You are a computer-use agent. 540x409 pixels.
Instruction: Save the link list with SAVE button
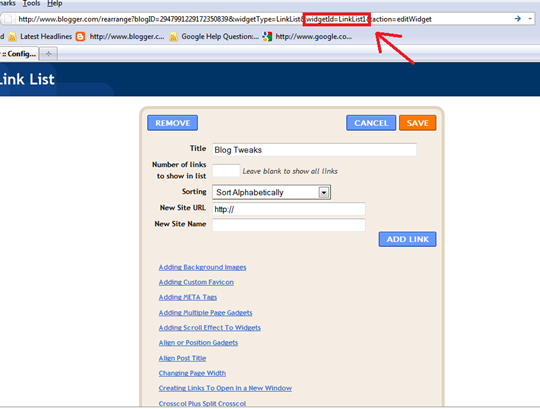[x=417, y=123]
